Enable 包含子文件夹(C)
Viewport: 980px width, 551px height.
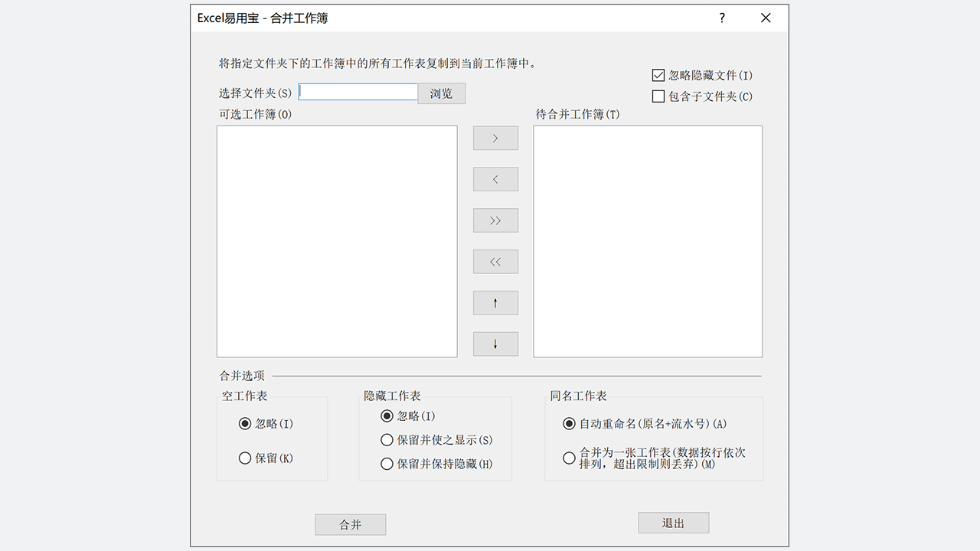(x=658, y=96)
